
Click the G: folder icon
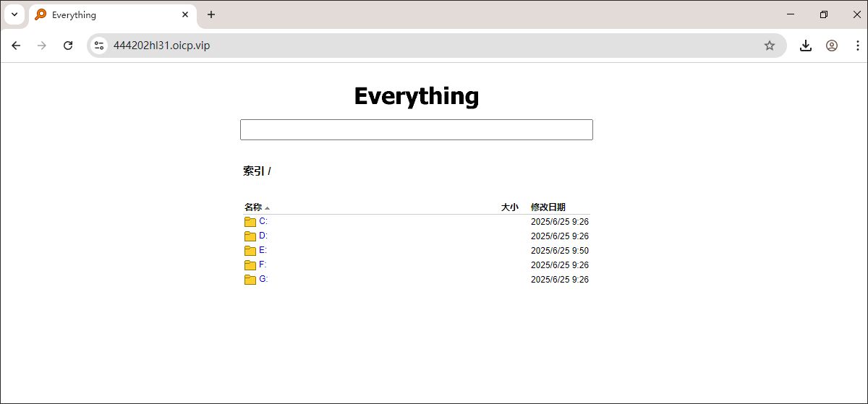click(x=250, y=280)
